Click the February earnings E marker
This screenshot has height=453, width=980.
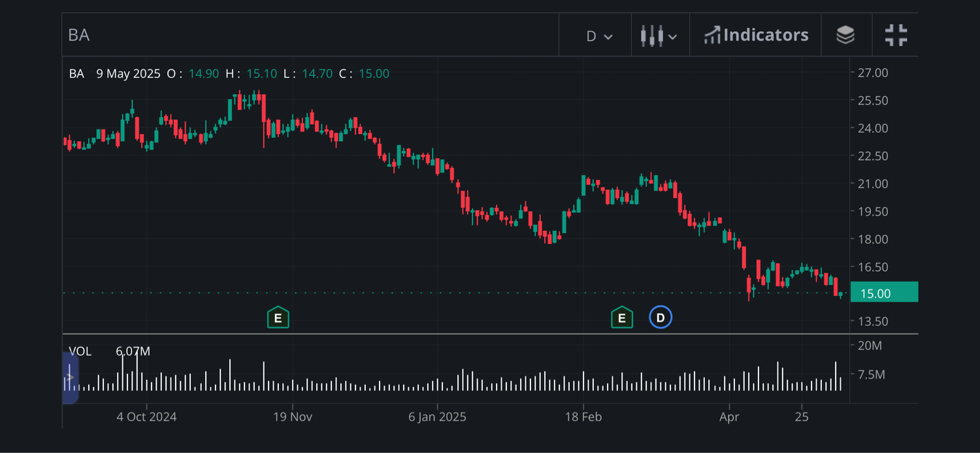pyautogui.click(x=621, y=318)
